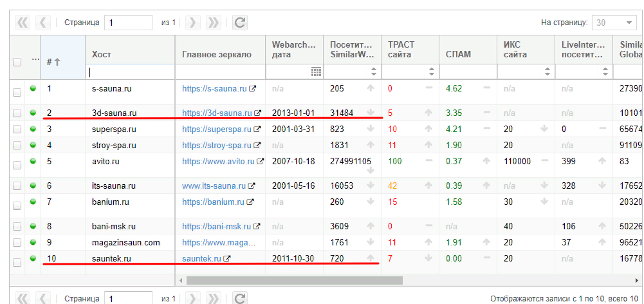Open external link icon for its-sauna.ru

(252, 186)
